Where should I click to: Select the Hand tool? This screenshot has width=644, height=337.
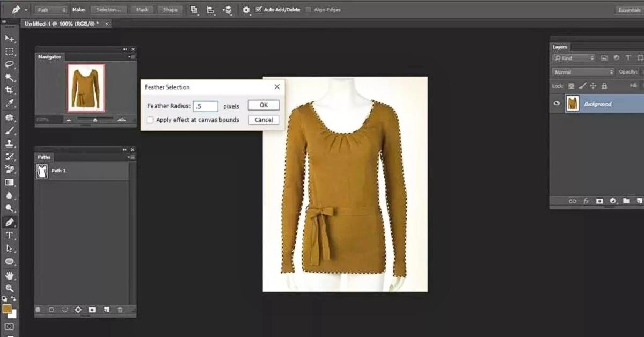pyautogui.click(x=9, y=275)
